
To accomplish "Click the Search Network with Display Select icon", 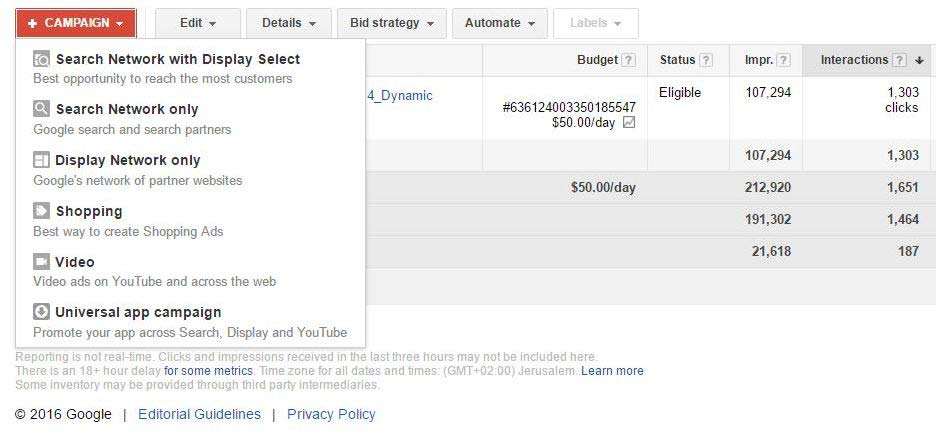I will pyautogui.click(x=41, y=59).
